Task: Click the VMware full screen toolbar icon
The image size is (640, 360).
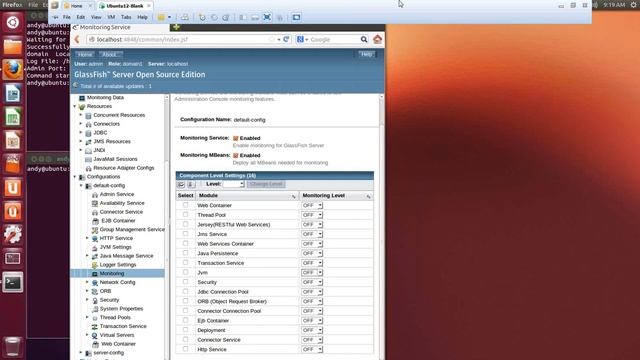Action: [x=267, y=17]
